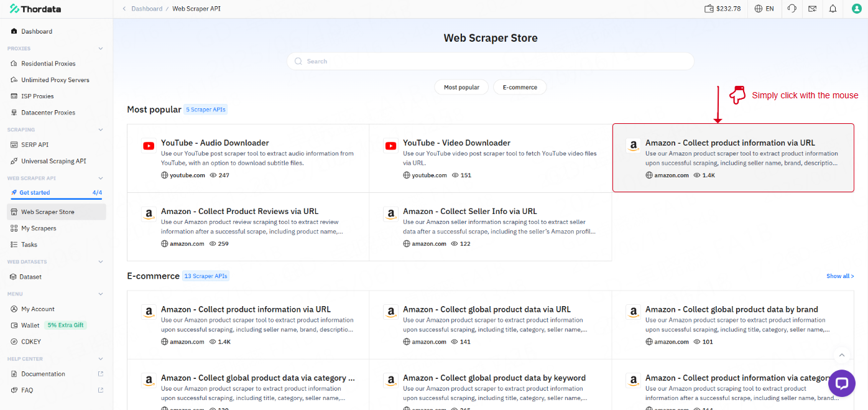Open Amazon - Collect Product Reviews via URL
Screen dimensions: 868x410
[248, 226]
